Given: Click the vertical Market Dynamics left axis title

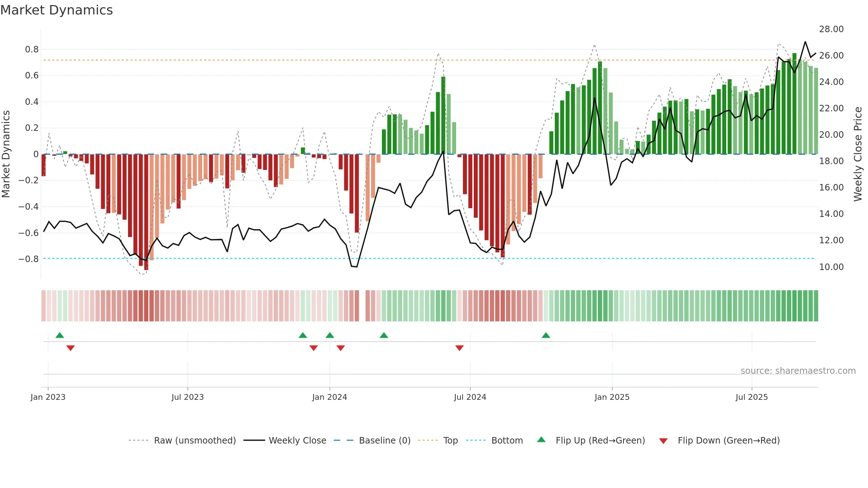Looking at the screenshot, I should (6, 154).
